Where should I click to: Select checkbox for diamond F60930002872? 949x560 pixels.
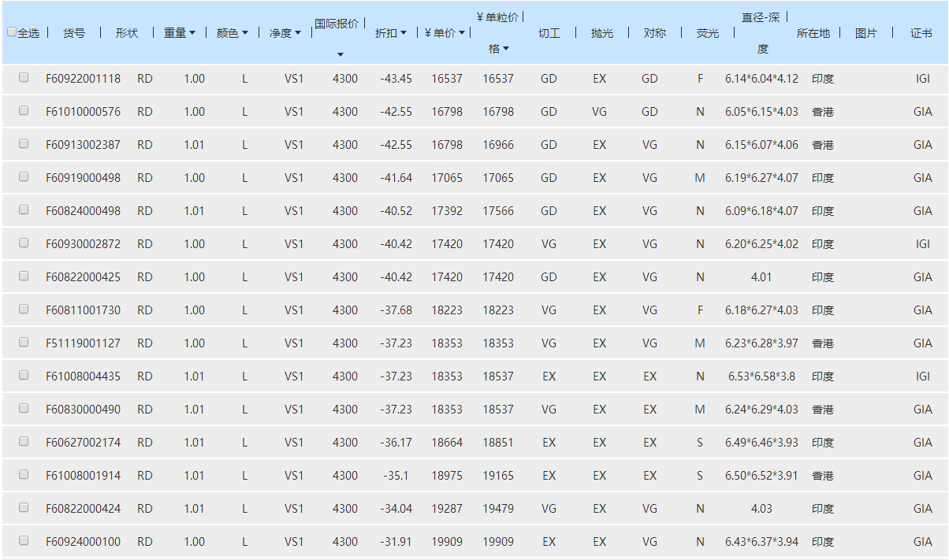click(x=24, y=243)
